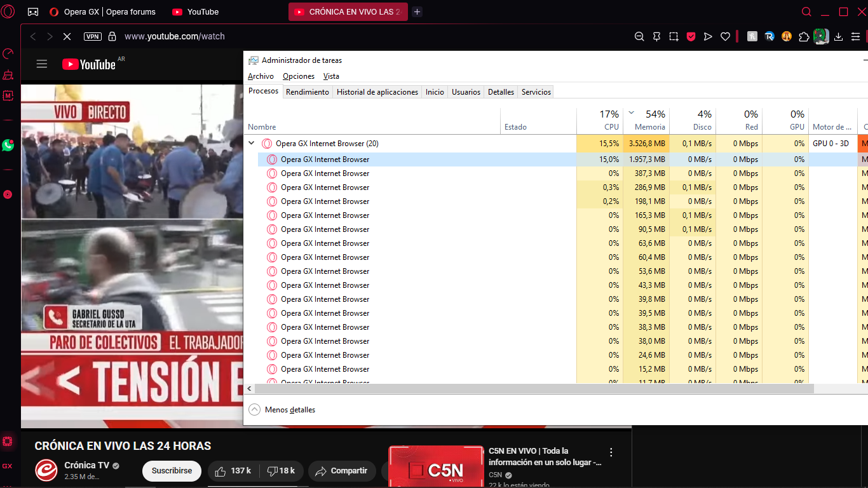Image resolution: width=868 pixels, height=488 pixels.
Task: Open Easy Setup sliders icon
Action: coord(855,37)
